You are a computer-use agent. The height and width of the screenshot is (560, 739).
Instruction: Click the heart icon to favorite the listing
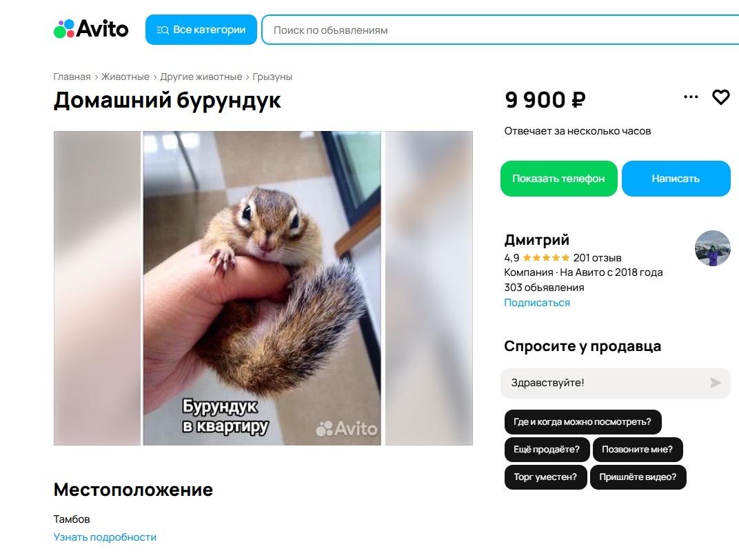click(721, 97)
